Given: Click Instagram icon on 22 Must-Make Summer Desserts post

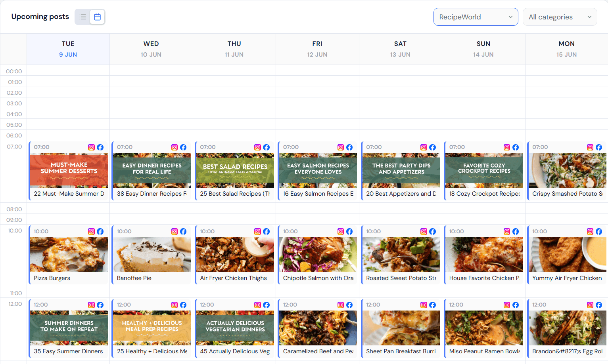Looking at the screenshot, I should point(91,147).
